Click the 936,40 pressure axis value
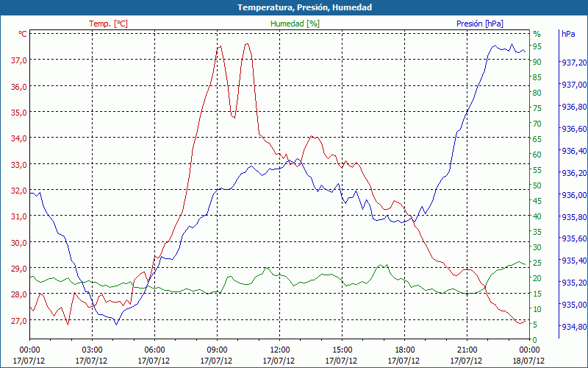 pyautogui.click(x=574, y=151)
